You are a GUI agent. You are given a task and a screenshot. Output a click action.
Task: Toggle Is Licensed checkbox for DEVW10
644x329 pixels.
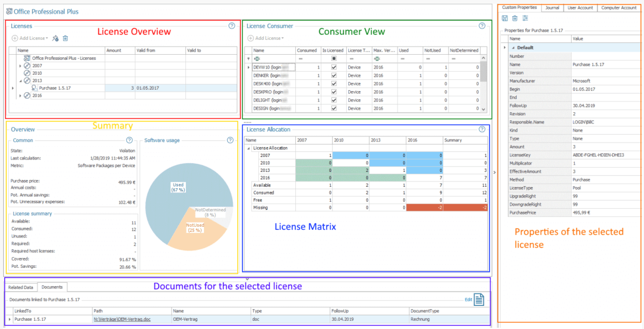[x=333, y=67]
